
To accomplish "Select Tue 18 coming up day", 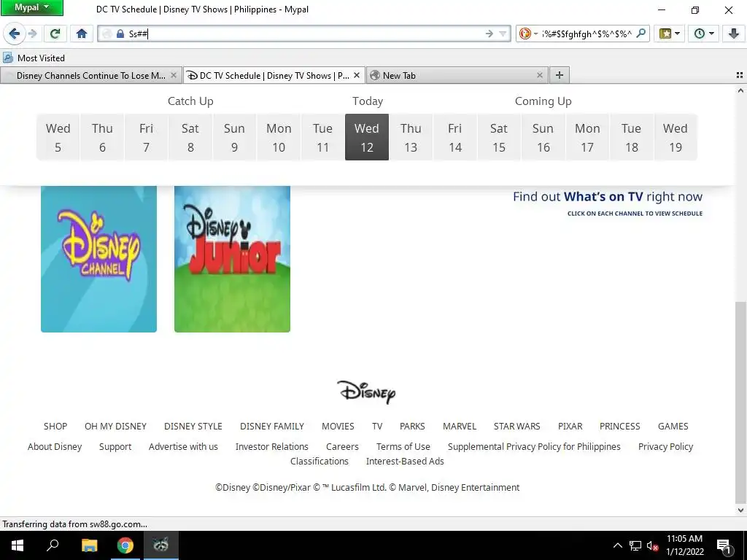I will 631,137.
